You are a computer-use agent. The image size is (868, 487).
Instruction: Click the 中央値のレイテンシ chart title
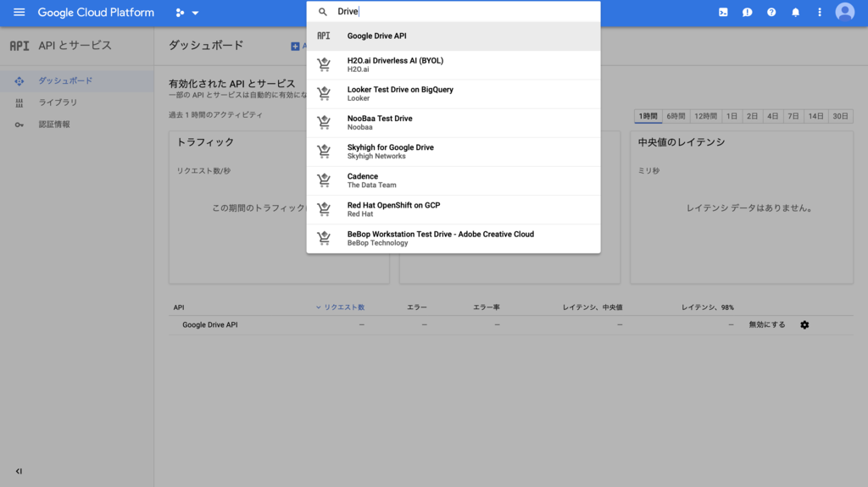point(681,142)
